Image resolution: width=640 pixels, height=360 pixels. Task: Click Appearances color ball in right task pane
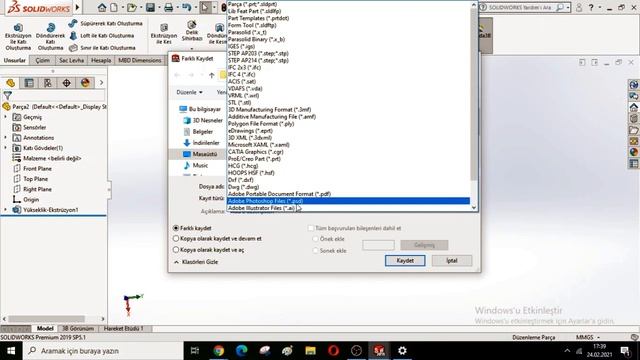[633, 152]
